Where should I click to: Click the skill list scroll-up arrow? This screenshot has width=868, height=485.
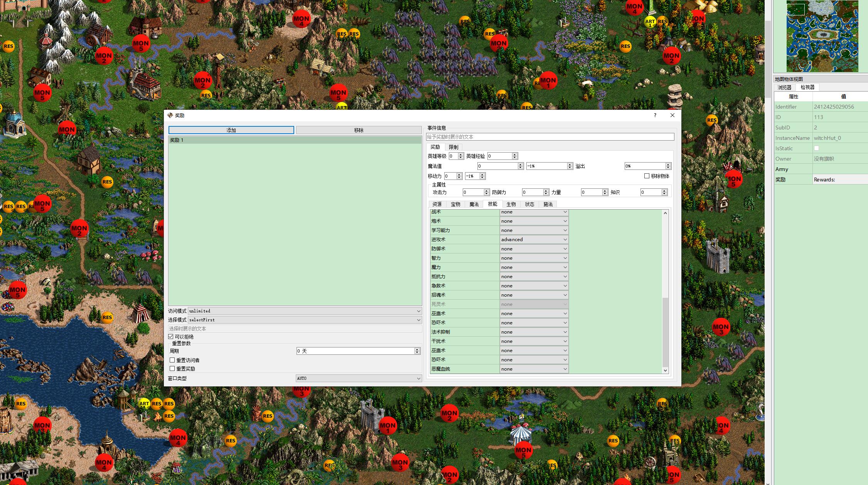click(x=665, y=213)
